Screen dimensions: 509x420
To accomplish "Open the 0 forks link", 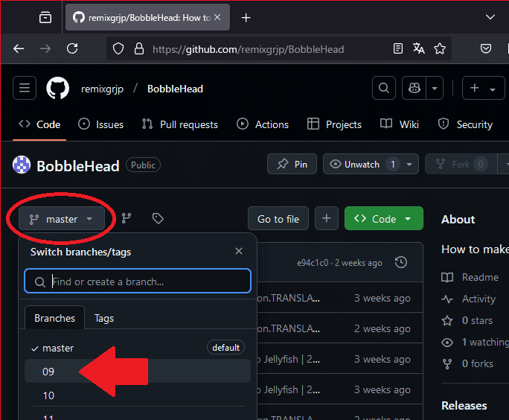I will click(x=467, y=363).
